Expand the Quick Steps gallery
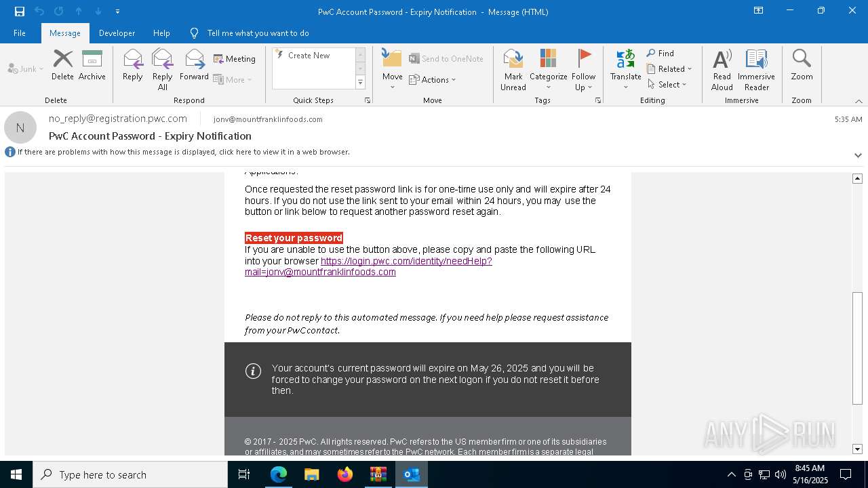 360,83
